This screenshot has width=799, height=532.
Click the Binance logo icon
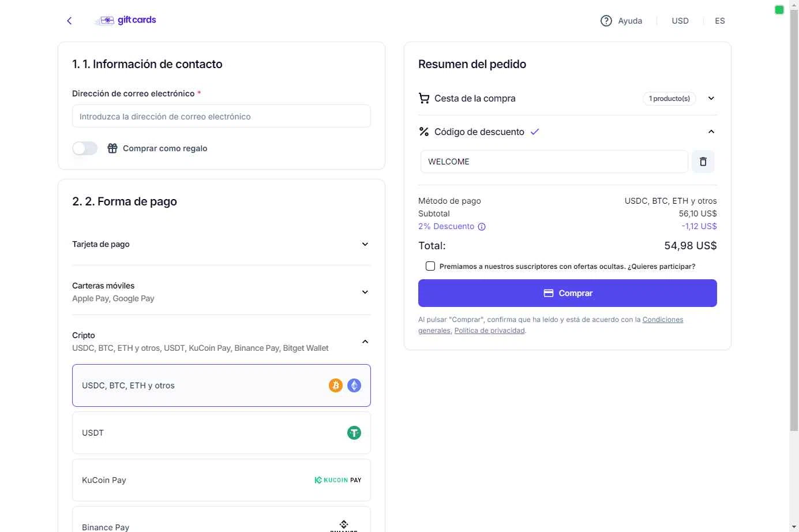[x=344, y=525]
